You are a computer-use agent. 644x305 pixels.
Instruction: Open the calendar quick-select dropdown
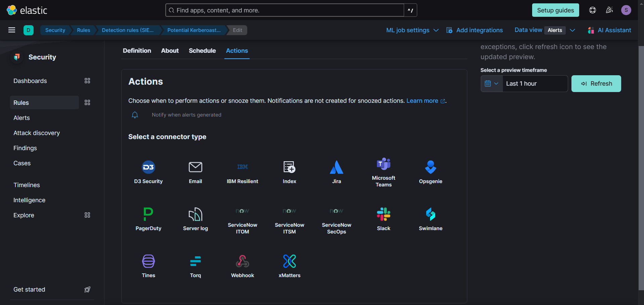tap(492, 84)
